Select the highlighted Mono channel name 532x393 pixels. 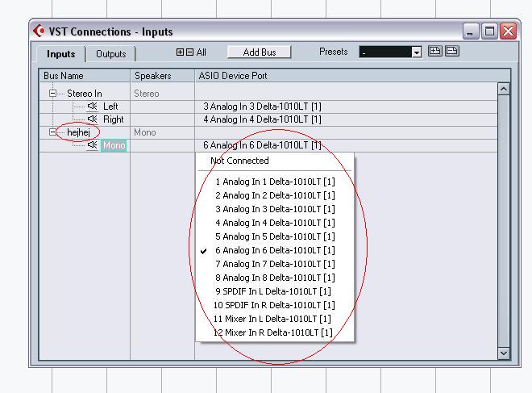click(114, 145)
